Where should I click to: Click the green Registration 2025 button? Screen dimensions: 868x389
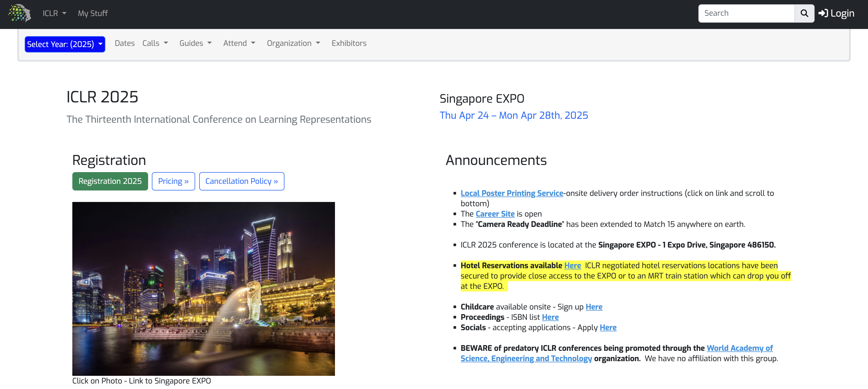click(x=110, y=181)
